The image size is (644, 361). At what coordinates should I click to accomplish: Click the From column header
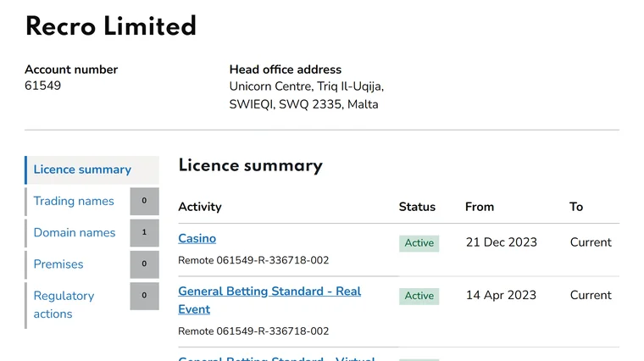[x=480, y=207]
